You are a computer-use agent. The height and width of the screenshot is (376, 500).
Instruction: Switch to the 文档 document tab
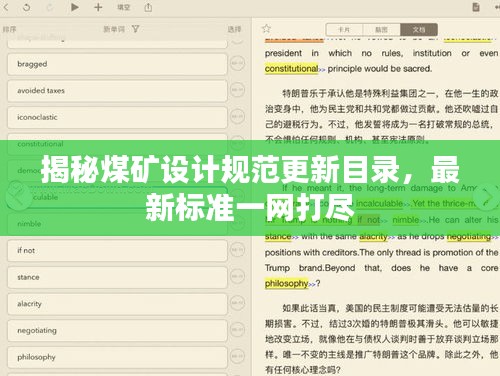coord(419,30)
